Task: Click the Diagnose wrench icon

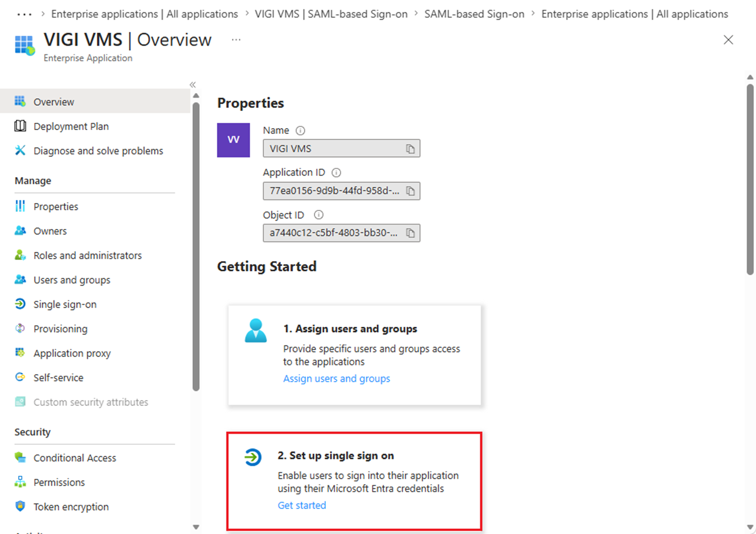Action: (20, 150)
